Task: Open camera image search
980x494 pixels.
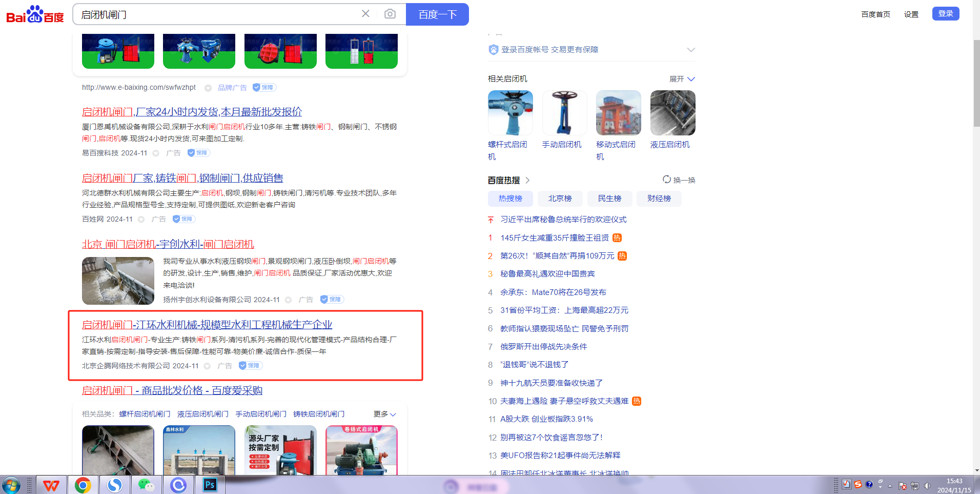Action: [x=390, y=14]
